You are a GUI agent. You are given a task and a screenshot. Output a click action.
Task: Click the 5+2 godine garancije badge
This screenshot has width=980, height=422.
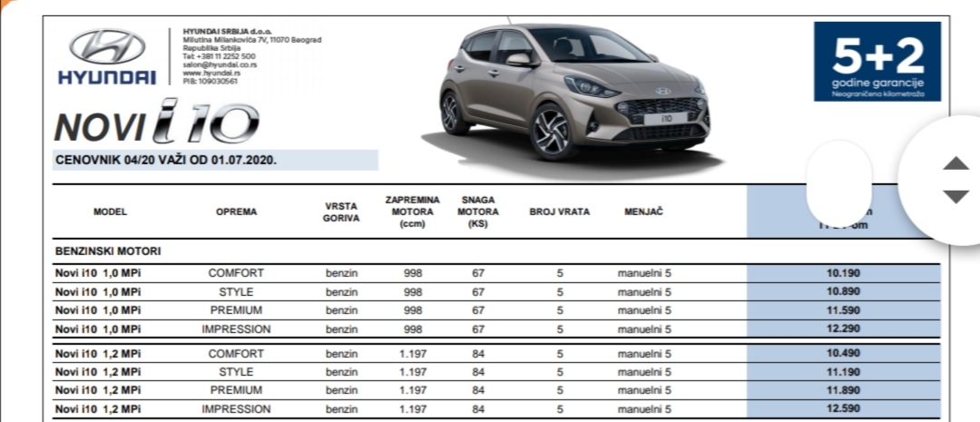point(877,62)
